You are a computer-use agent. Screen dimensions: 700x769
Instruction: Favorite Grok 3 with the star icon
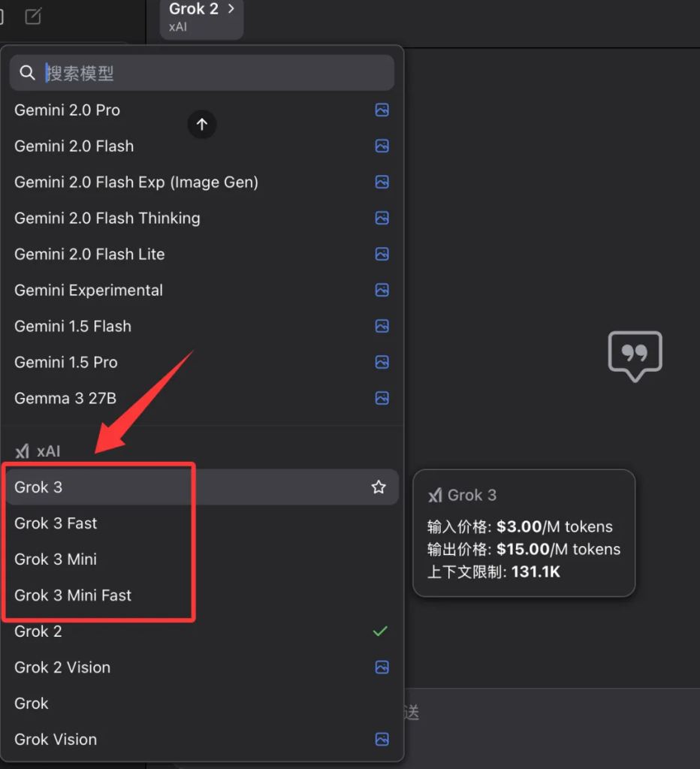(379, 487)
